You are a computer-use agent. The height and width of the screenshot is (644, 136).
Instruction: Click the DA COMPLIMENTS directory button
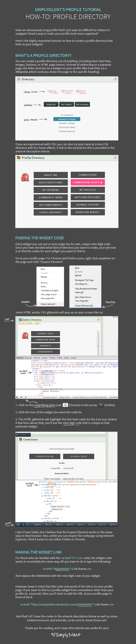tap(51, 205)
